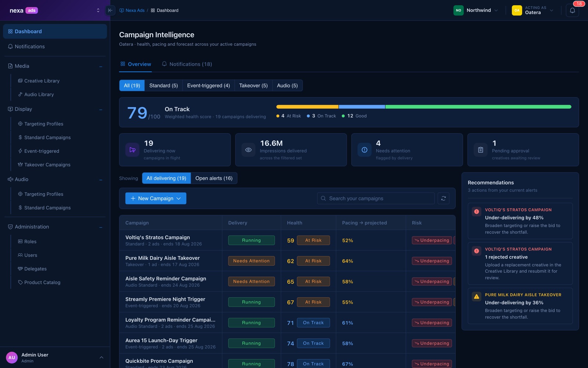The image size is (588, 368).
Task: Filter by Audio (5) campaigns
Action: [287, 85]
